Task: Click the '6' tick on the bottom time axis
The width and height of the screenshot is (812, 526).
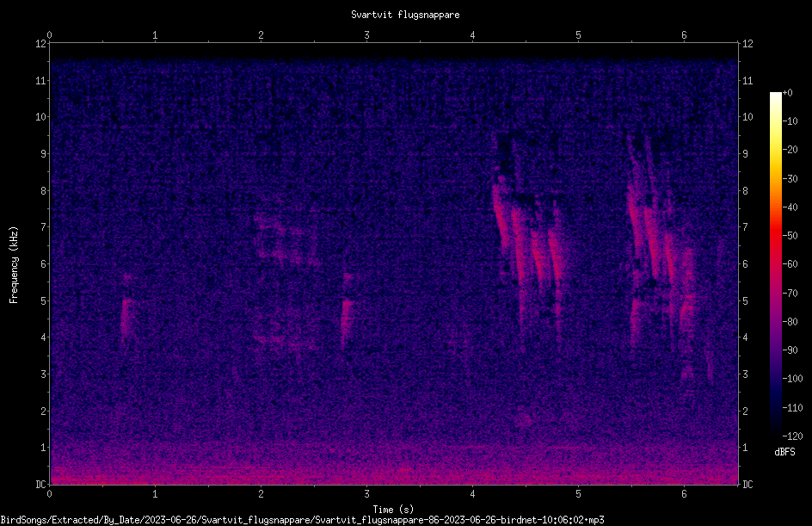Action: [x=684, y=494]
